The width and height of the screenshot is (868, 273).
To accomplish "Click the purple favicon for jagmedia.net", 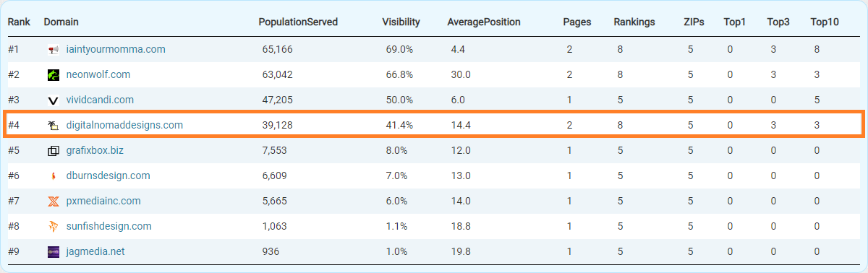I will click(x=53, y=252).
